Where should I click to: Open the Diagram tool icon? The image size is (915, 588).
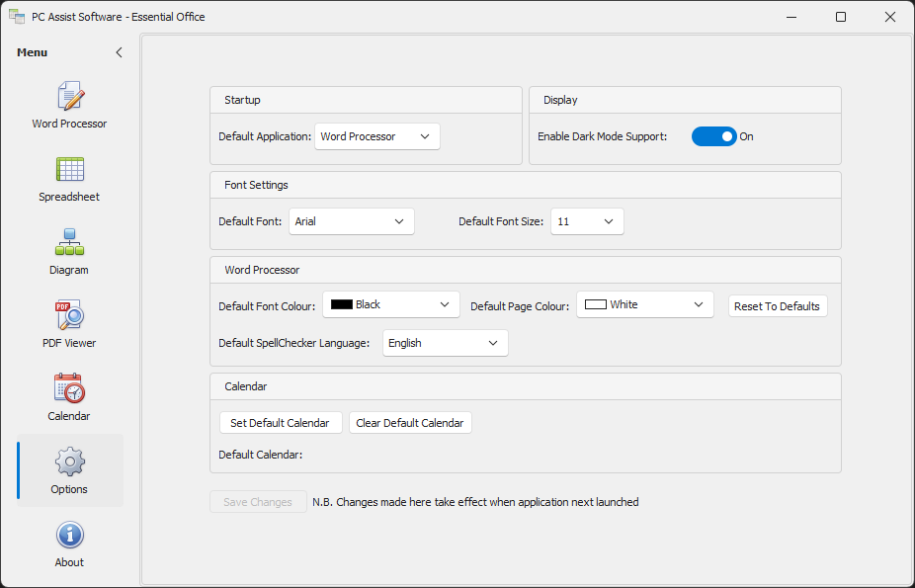coord(69,243)
